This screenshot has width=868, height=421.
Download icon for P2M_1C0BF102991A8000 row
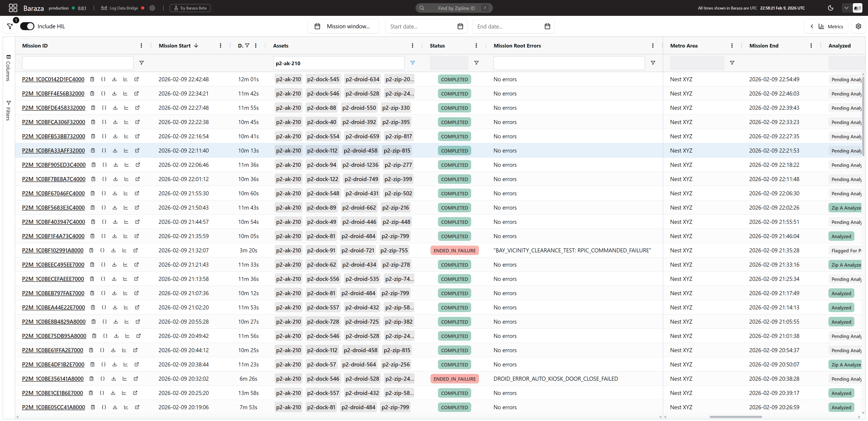pos(114,250)
